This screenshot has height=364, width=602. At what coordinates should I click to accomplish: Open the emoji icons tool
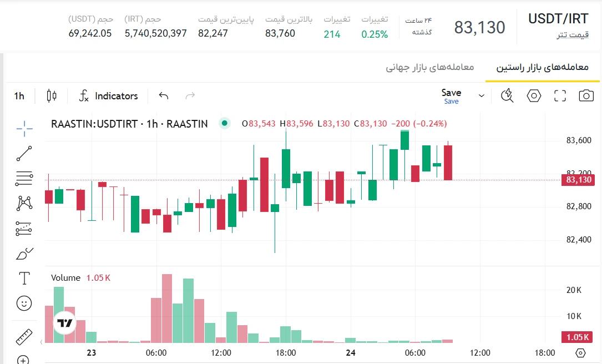click(24, 304)
